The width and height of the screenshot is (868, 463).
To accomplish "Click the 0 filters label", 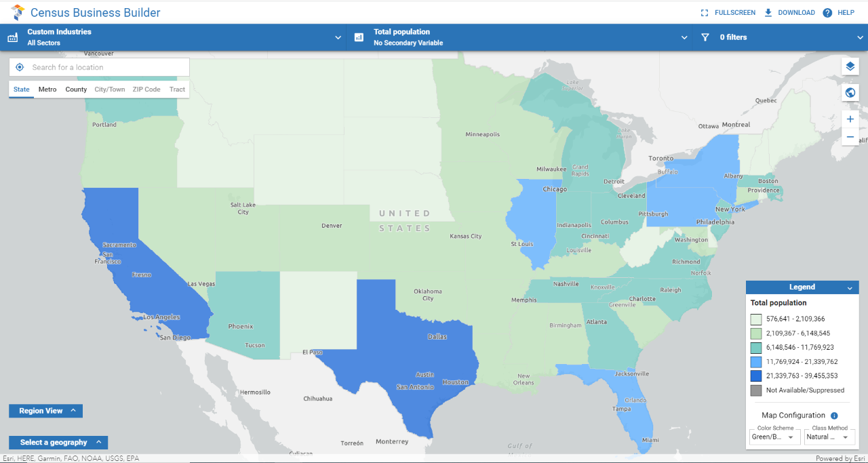I will [733, 37].
